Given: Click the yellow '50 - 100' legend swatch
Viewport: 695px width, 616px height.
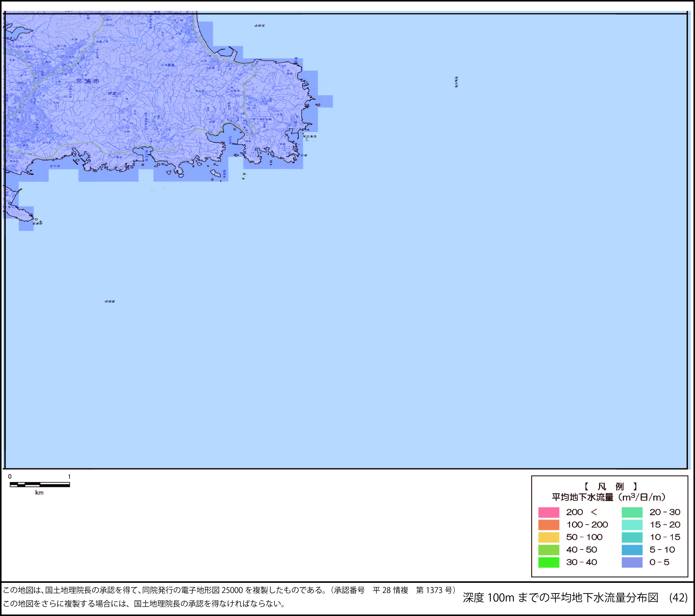Looking at the screenshot, I should pyautogui.click(x=548, y=537).
